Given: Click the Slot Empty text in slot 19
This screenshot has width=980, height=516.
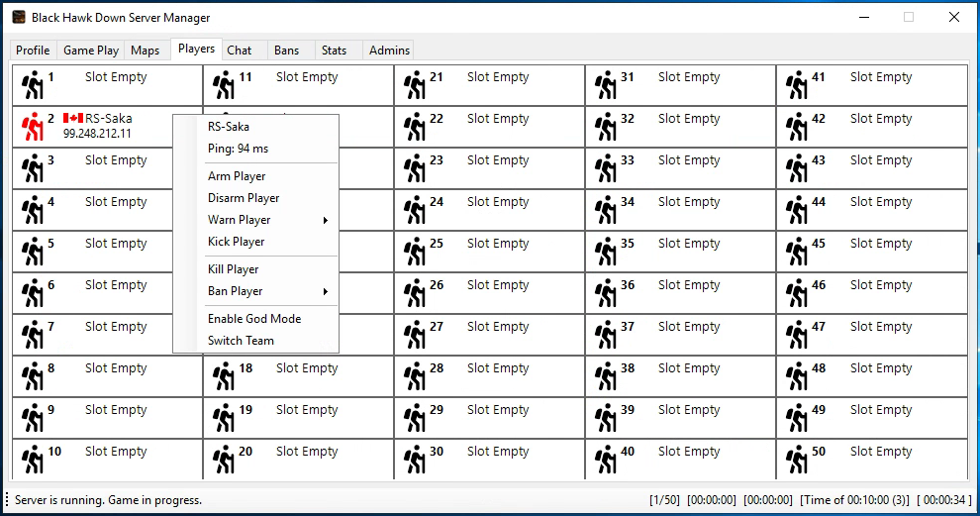Looking at the screenshot, I should pos(307,410).
